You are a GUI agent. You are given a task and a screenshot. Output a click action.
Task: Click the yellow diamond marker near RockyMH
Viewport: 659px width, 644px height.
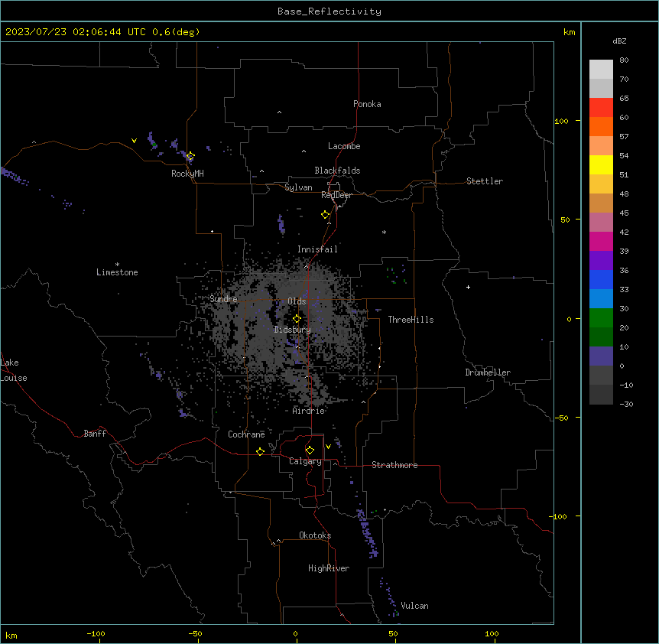click(x=190, y=156)
